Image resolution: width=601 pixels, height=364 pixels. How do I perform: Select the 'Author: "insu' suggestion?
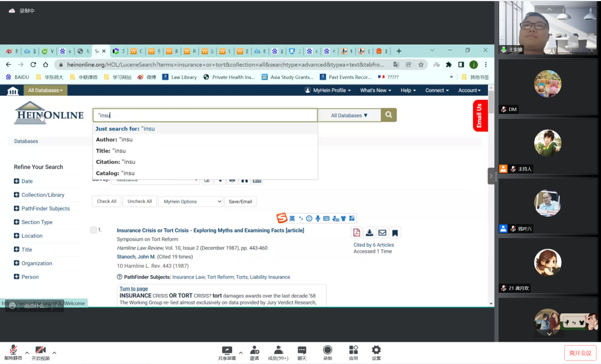[x=205, y=139]
